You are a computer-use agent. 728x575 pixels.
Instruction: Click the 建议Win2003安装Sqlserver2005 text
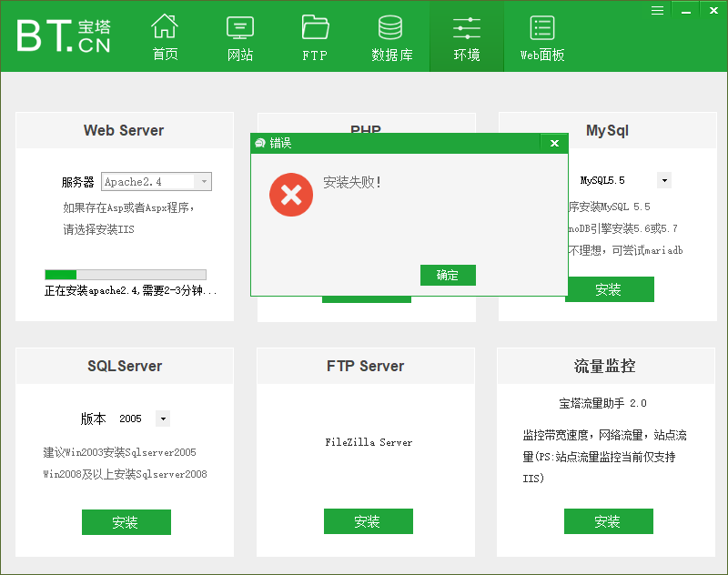tap(119, 452)
